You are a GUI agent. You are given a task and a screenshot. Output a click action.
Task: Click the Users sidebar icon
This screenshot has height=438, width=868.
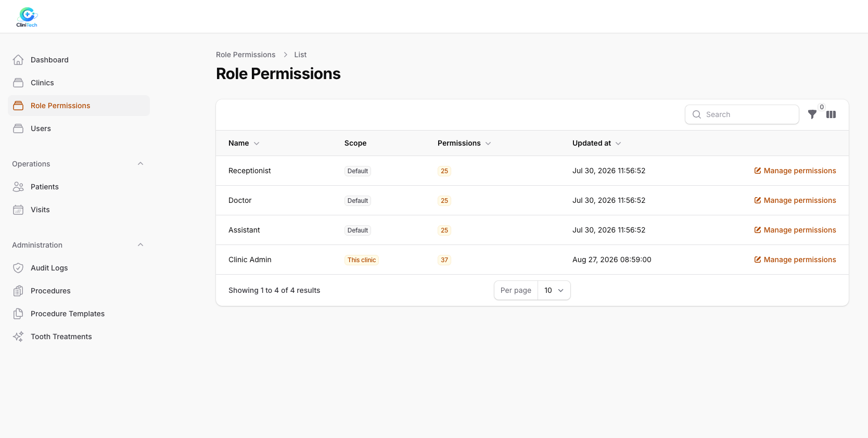18,128
